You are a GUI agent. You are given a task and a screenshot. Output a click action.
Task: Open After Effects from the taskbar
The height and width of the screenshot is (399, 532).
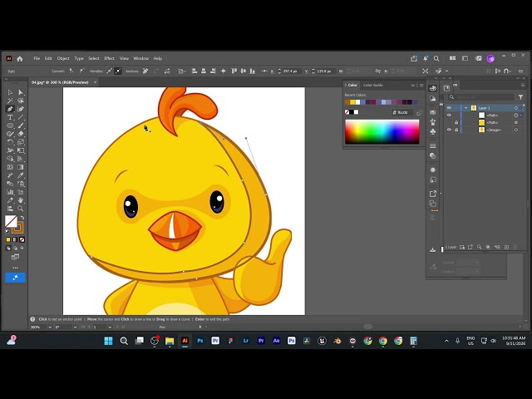pyautogui.click(x=276, y=341)
